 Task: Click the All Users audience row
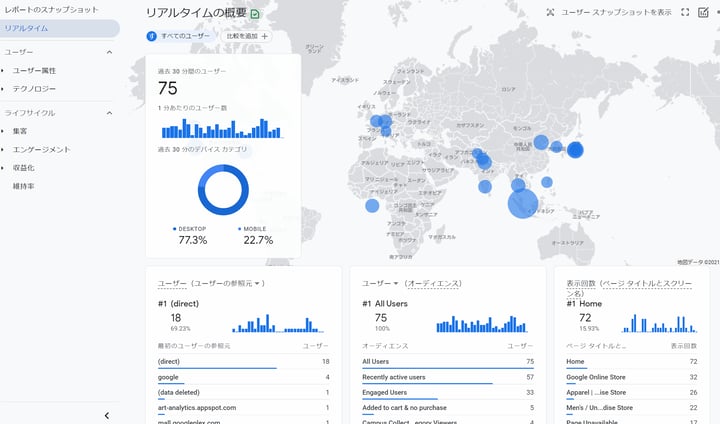point(448,362)
